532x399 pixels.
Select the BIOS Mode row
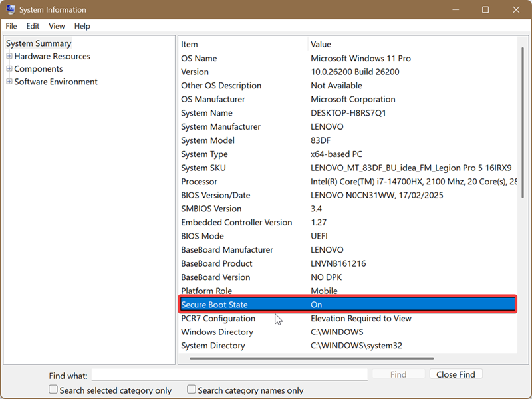[x=348, y=236]
